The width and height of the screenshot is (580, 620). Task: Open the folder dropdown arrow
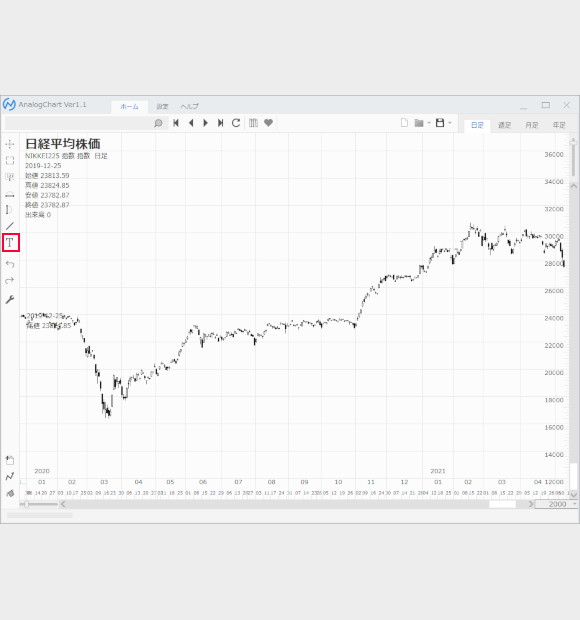(x=429, y=123)
